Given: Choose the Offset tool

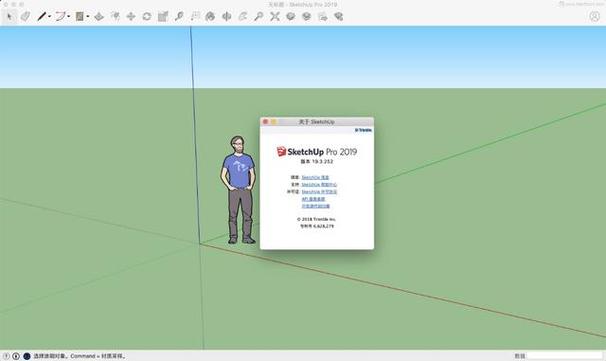Looking at the screenshot, I should click(x=115, y=17).
